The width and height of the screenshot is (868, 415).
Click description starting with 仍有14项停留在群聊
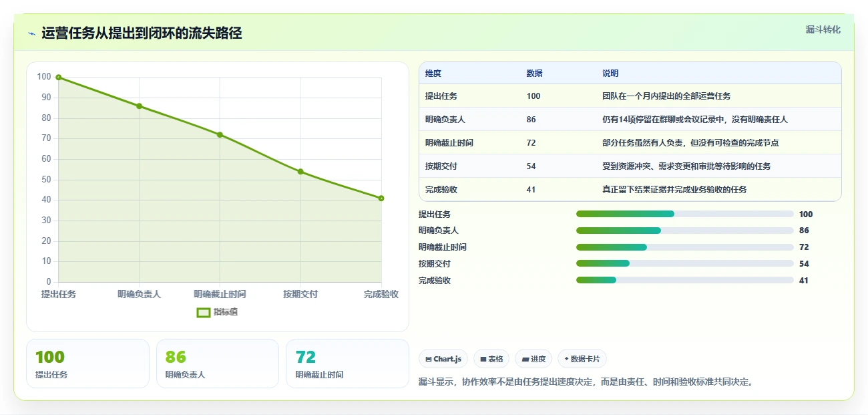click(x=695, y=120)
